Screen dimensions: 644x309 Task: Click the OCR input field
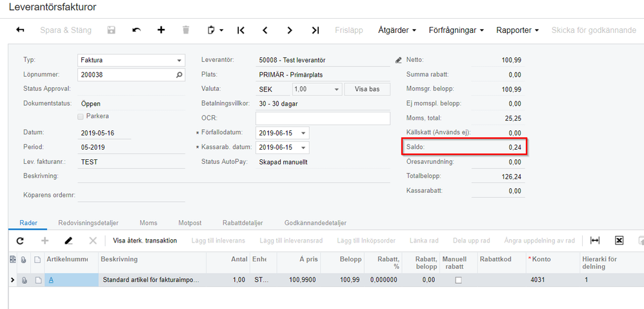(x=323, y=119)
